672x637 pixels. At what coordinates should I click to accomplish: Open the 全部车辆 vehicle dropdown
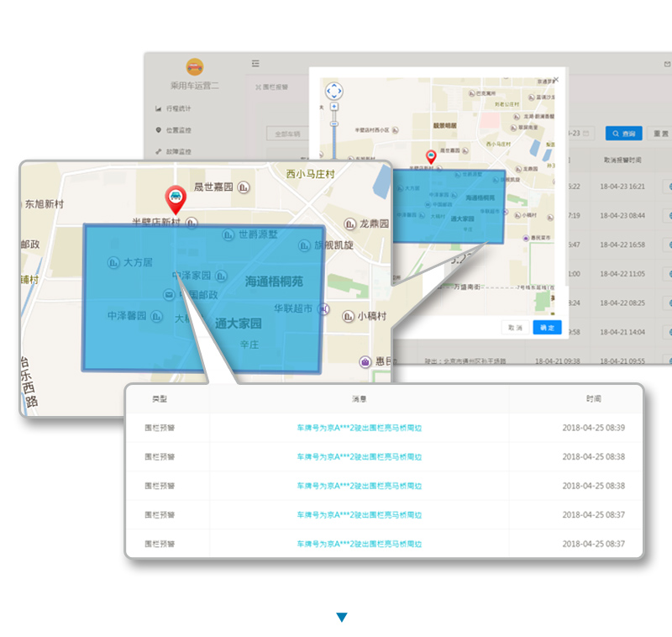coord(284,134)
